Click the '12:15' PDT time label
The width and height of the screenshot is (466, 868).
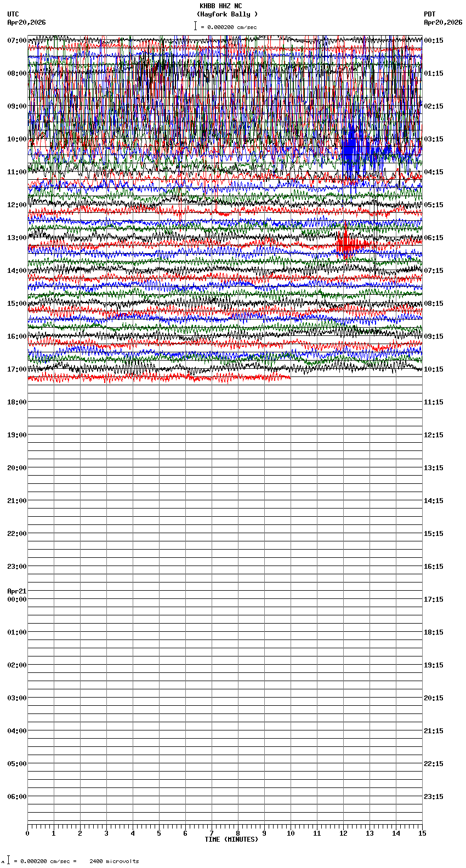[434, 435]
